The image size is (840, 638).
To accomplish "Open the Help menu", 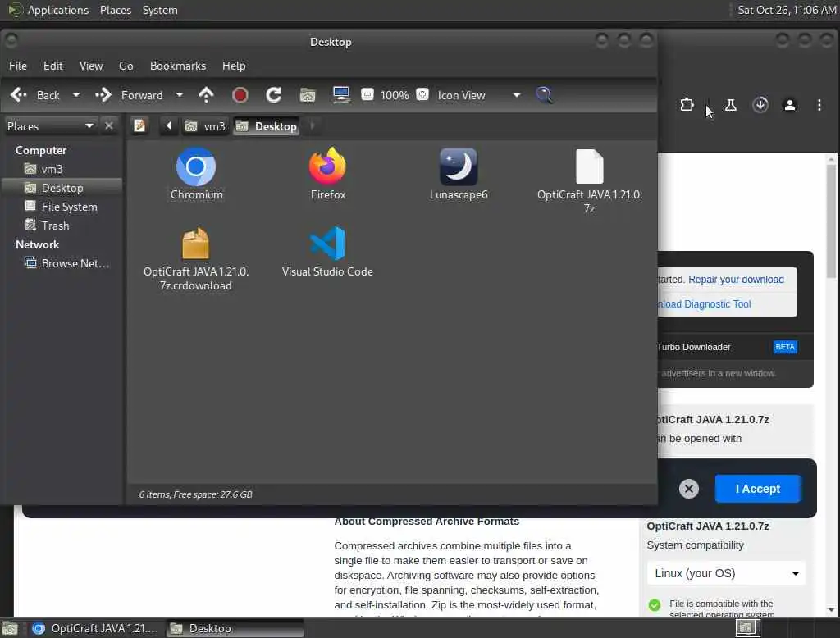I will click(234, 66).
